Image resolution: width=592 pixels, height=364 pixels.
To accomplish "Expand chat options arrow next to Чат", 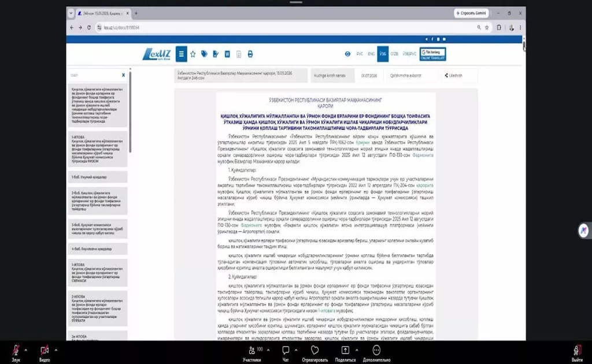I will tap(295, 350).
